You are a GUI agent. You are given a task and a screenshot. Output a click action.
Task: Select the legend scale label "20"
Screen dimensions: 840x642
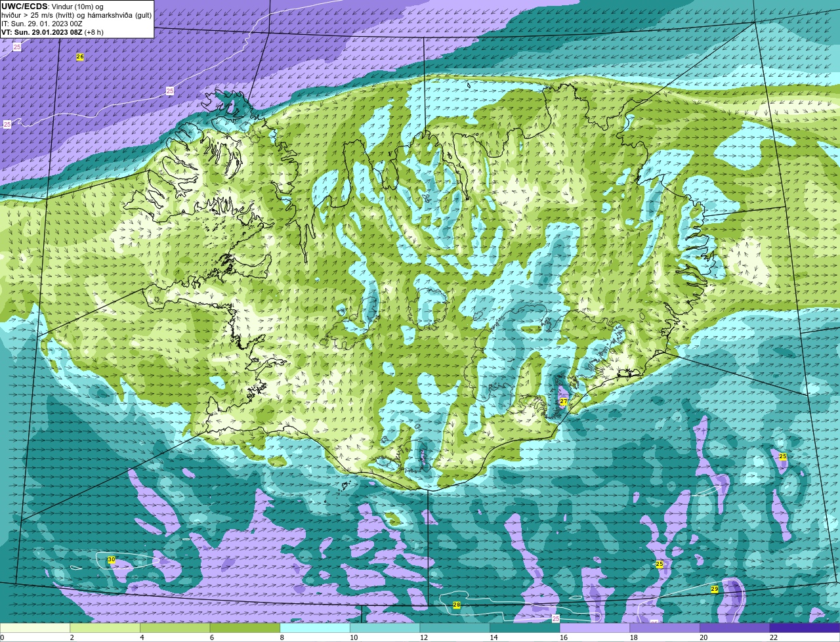pyautogui.click(x=703, y=637)
